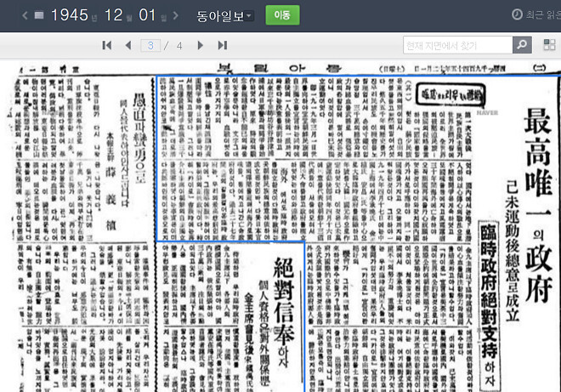Click the green 이동 button
561x392 pixels.
[x=283, y=15]
